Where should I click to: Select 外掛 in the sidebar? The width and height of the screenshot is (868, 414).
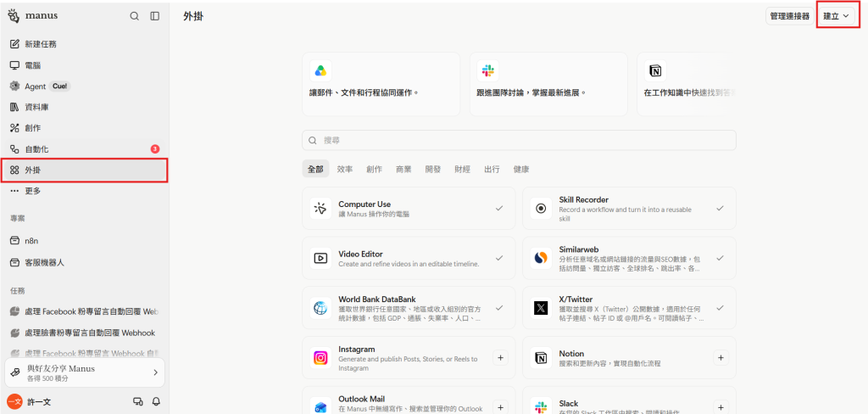84,171
